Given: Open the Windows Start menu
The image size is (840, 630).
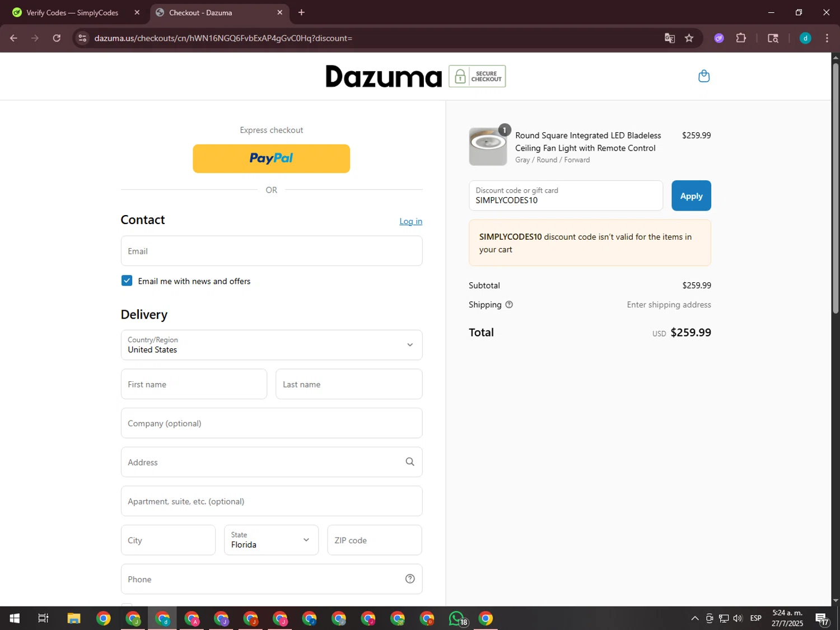Looking at the screenshot, I should (15, 618).
